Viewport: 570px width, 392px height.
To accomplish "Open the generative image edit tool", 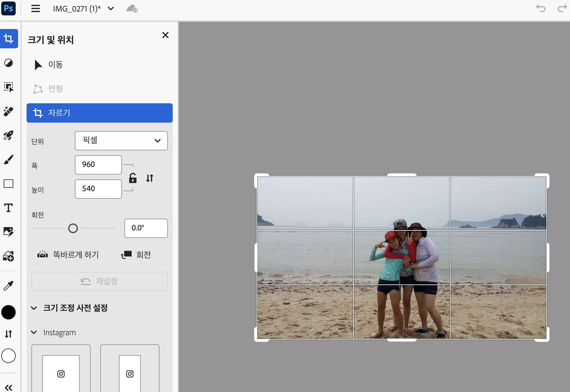I will 8,232.
